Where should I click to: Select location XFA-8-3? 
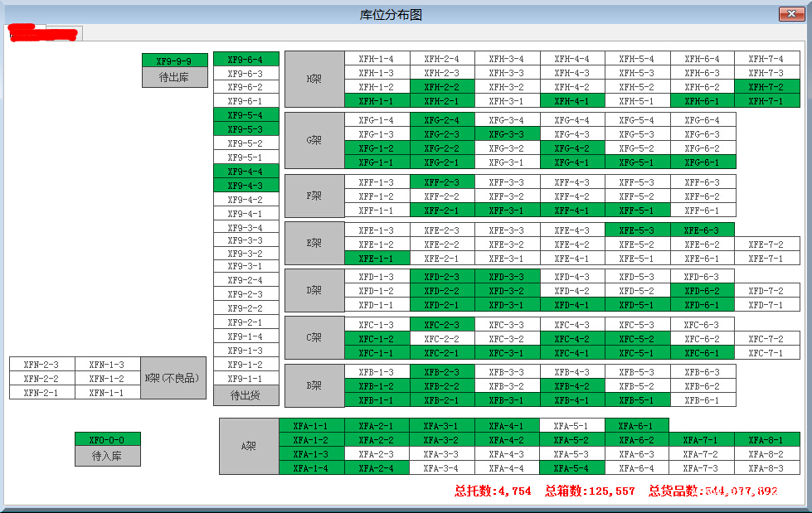click(767, 468)
